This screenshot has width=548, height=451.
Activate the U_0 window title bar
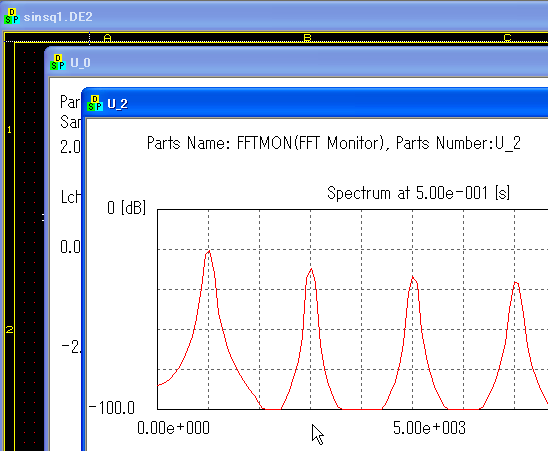pos(297,63)
